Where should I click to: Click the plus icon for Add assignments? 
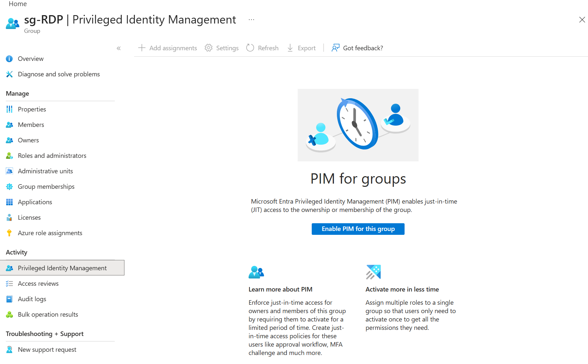tap(142, 48)
